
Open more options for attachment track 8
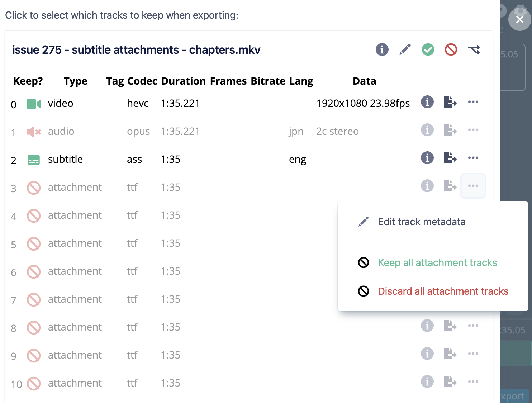tap(473, 326)
